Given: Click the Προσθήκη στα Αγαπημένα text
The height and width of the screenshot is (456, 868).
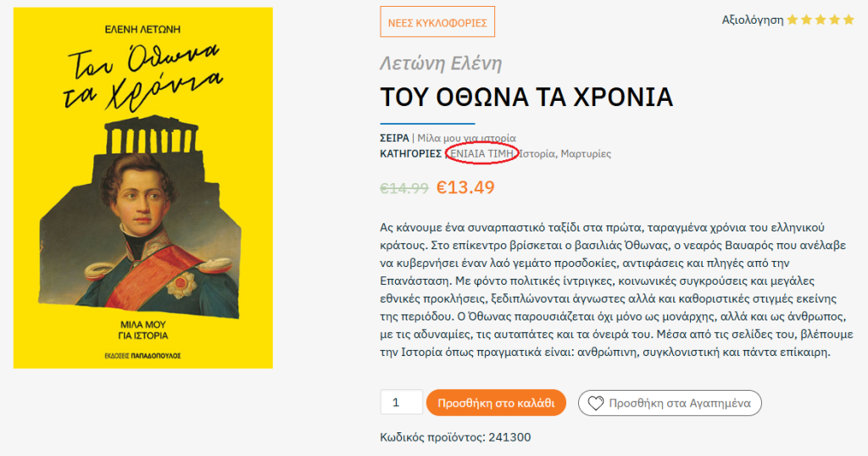Looking at the screenshot, I should click(x=680, y=403).
